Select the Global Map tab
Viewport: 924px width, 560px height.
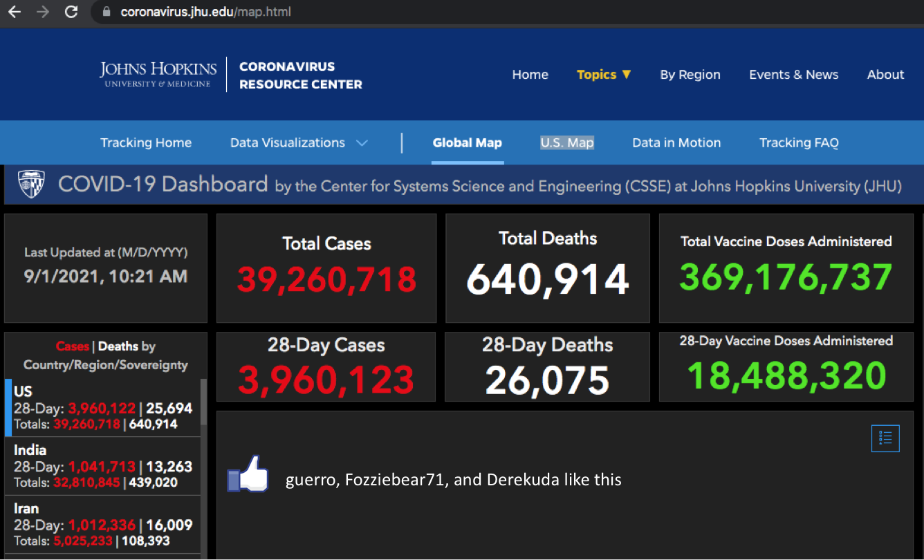[468, 143]
